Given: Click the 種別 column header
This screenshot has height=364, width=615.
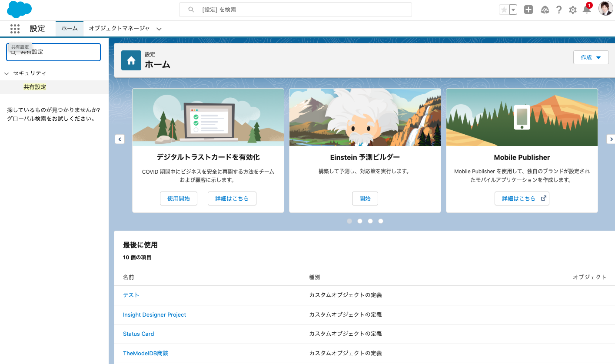Looking at the screenshot, I should pyautogui.click(x=315, y=277).
